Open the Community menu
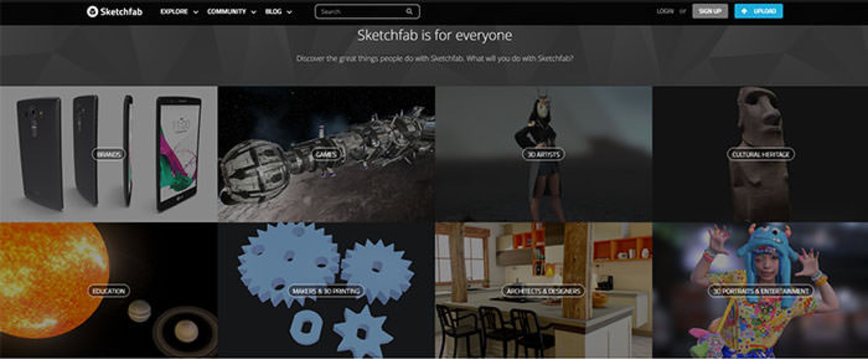 point(226,11)
